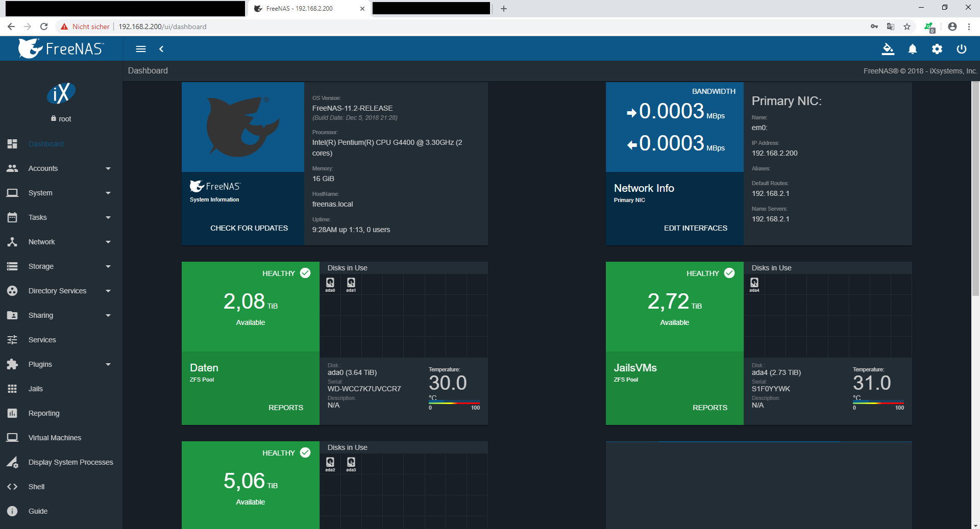Viewport: 980px width, 529px height.
Task: Open the browser profile avatar icon
Action: point(952,27)
